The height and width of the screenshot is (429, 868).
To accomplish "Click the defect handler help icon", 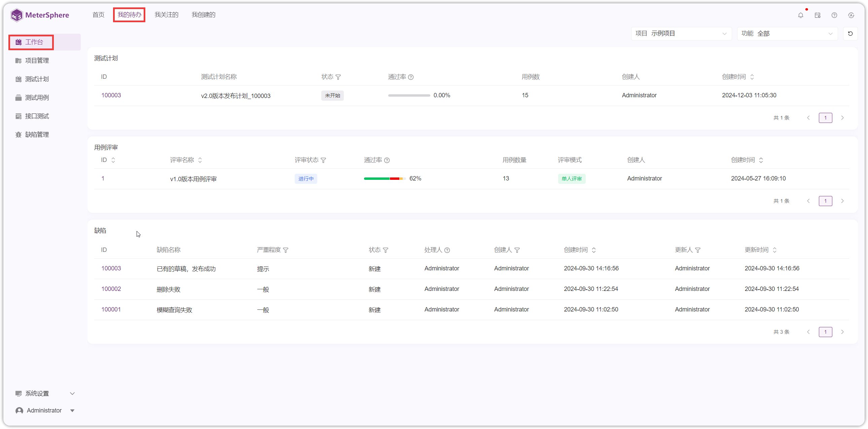I will pyautogui.click(x=447, y=250).
